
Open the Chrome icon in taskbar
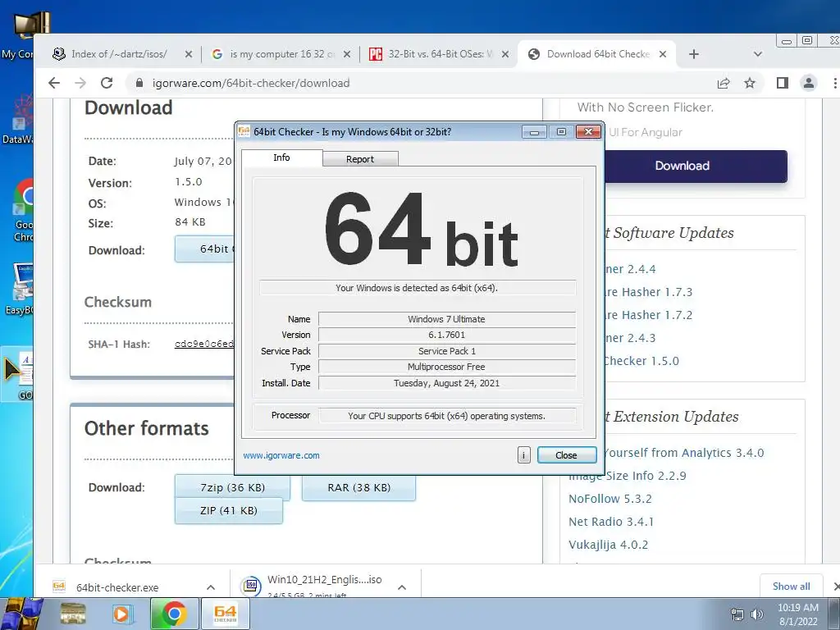coord(174,614)
